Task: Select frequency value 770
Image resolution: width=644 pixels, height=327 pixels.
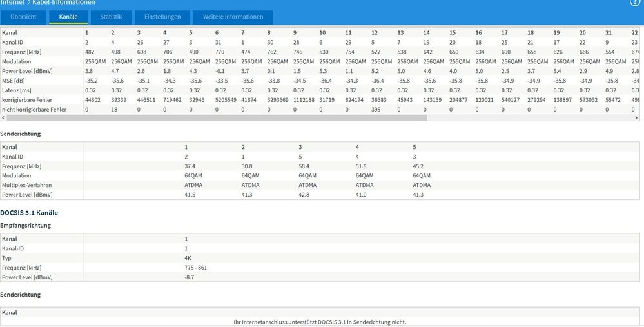Action: tap(220, 52)
